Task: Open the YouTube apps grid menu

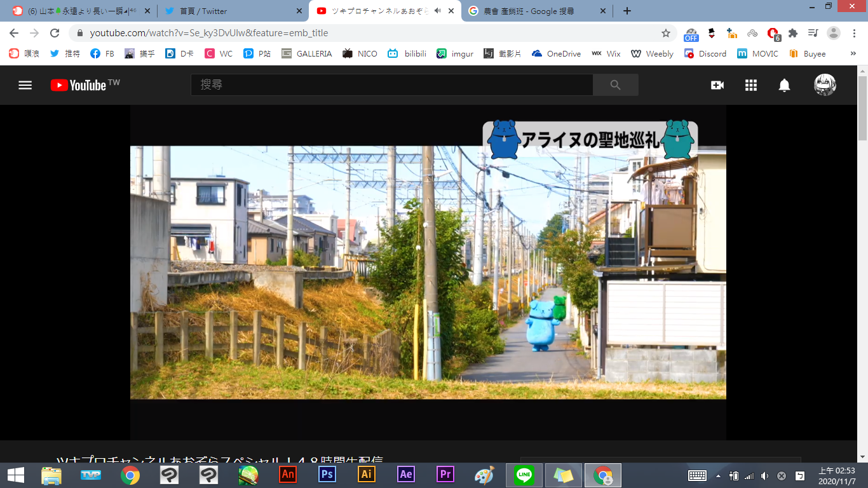Action: 751,85
